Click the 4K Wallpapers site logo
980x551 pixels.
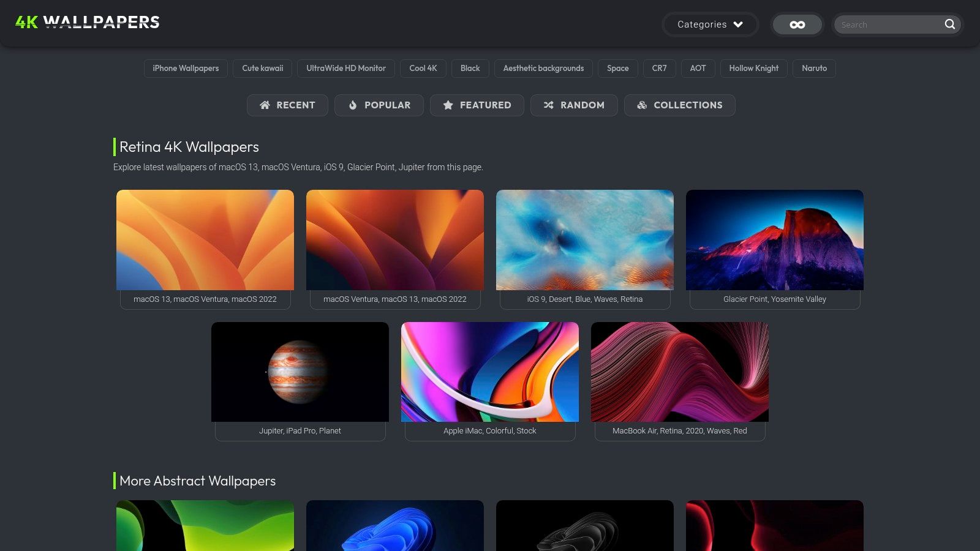click(x=88, y=23)
